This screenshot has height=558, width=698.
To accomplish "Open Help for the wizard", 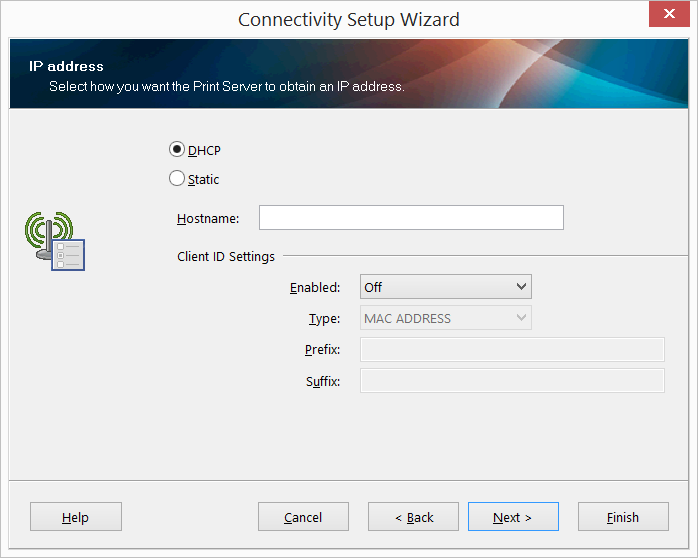I will click(76, 517).
